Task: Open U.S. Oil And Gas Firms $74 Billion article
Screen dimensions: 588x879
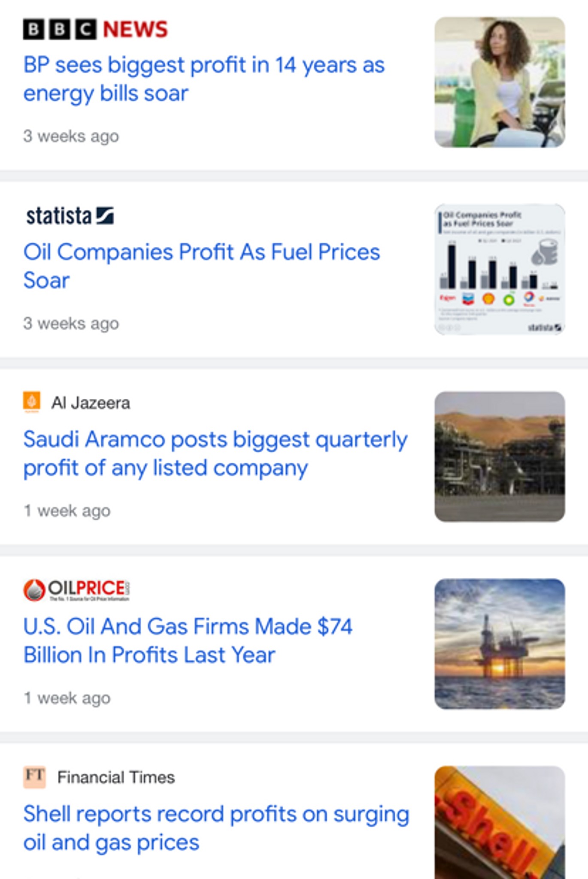Action: click(188, 640)
